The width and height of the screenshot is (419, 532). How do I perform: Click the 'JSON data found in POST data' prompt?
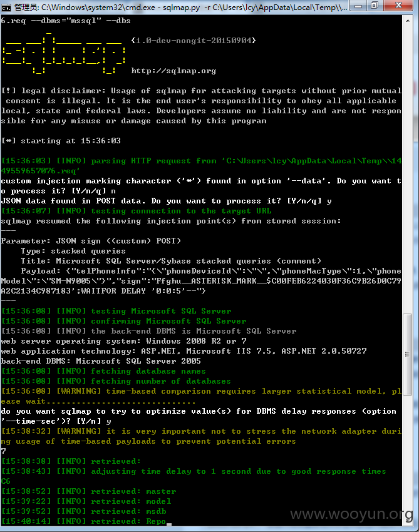tap(166, 201)
